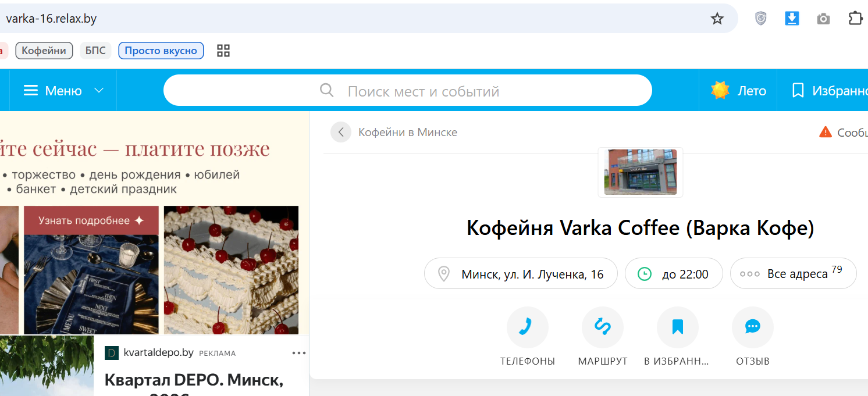This screenshot has width=868, height=396.
Task: Click the МАРШРУТ label
Action: (603, 361)
